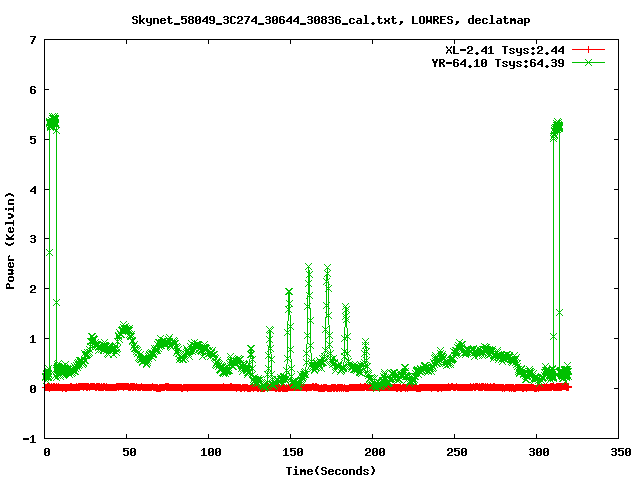The width and height of the screenshot is (640, 480).
Task: Click the x-axis tick label 250
Action: pos(457,452)
